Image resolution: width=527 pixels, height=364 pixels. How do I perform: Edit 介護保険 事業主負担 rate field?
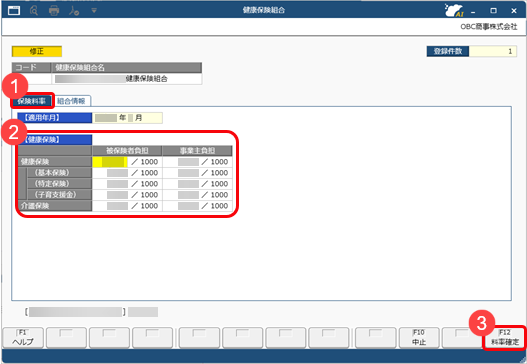188,206
